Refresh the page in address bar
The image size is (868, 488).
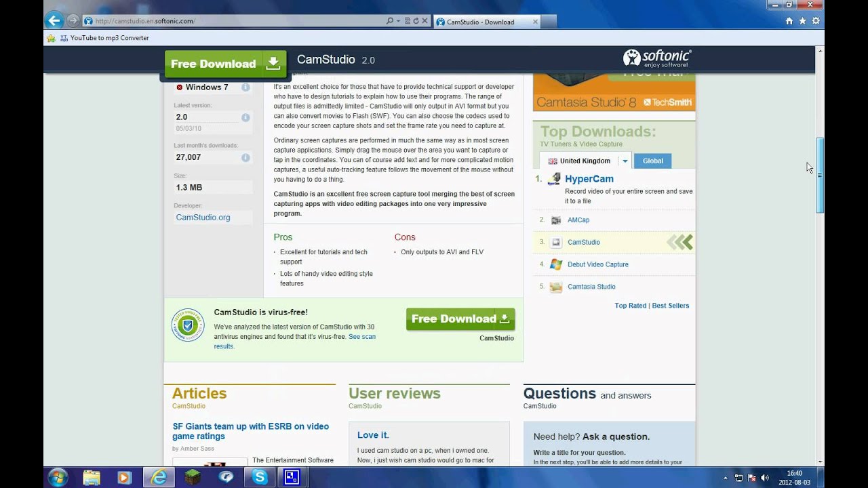click(416, 21)
